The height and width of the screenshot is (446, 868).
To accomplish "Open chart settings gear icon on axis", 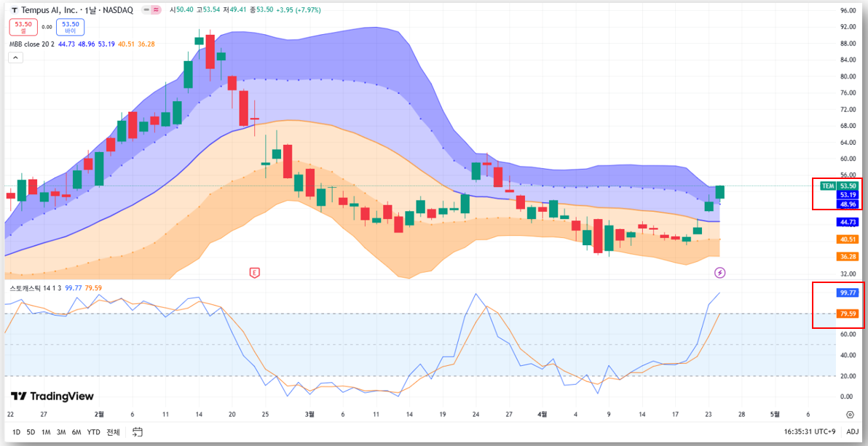I will tap(851, 415).
